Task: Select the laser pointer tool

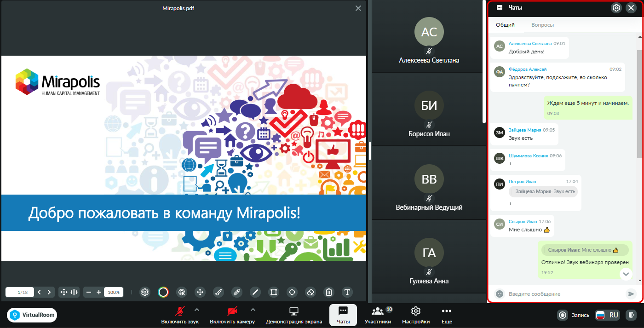Action: 182,292
